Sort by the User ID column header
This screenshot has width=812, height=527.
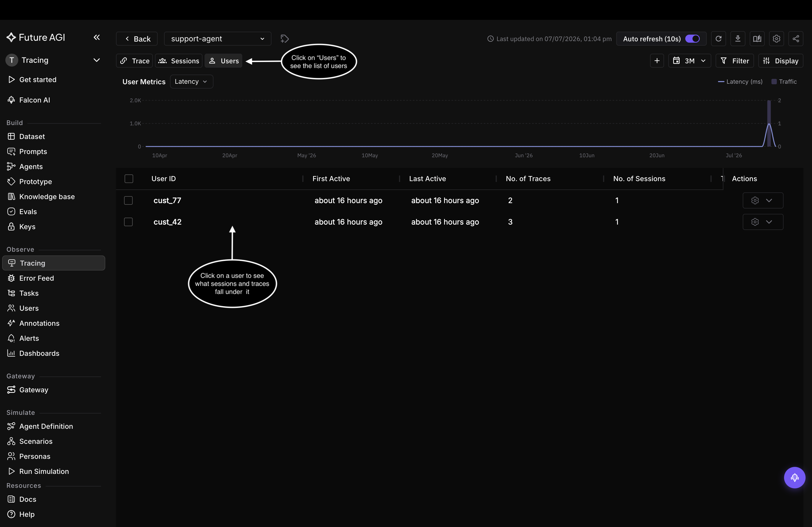(164, 179)
